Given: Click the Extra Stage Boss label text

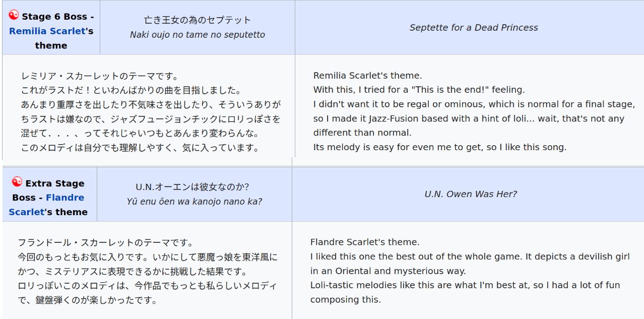Looking at the screenshot, I should pyautogui.click(x=48, y=190).
